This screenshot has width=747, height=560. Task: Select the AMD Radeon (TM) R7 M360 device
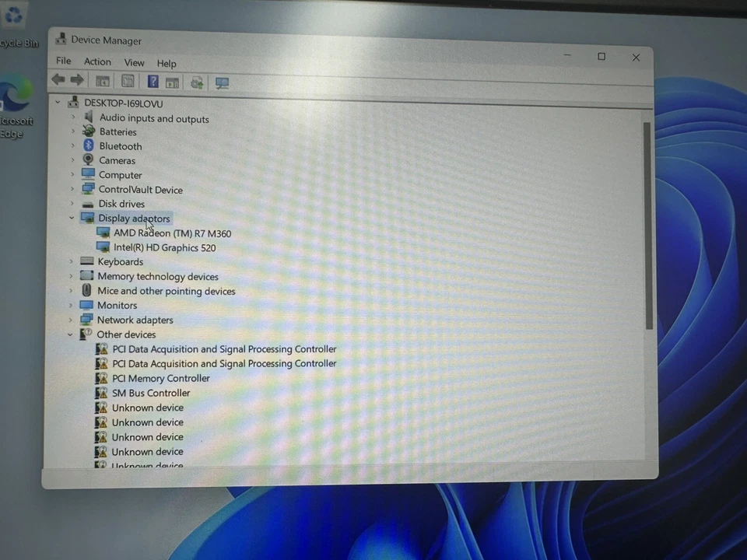coord(172,233)
